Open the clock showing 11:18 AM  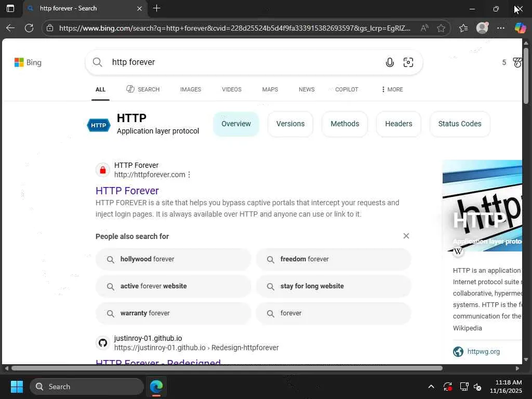click(506, 387)
